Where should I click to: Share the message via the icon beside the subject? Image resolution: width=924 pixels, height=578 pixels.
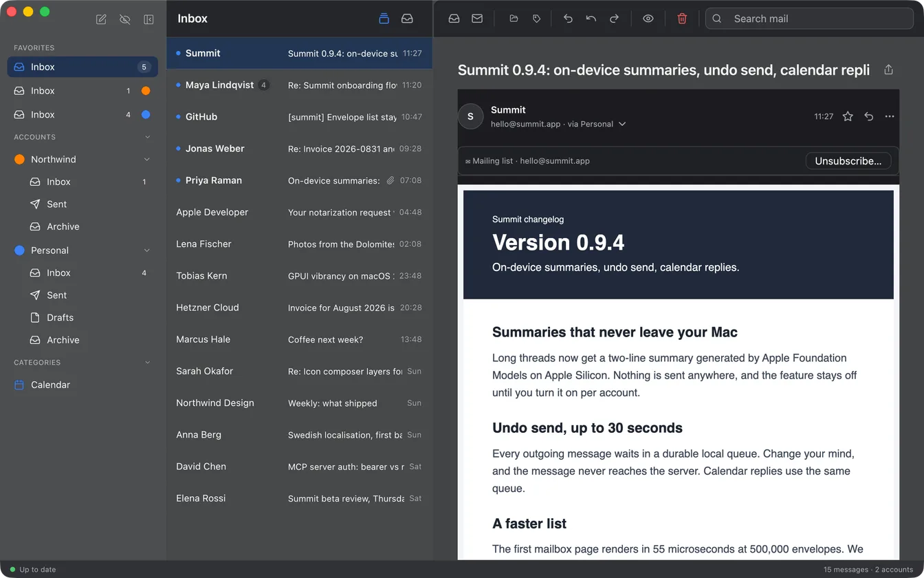click(x=888, y=69)
